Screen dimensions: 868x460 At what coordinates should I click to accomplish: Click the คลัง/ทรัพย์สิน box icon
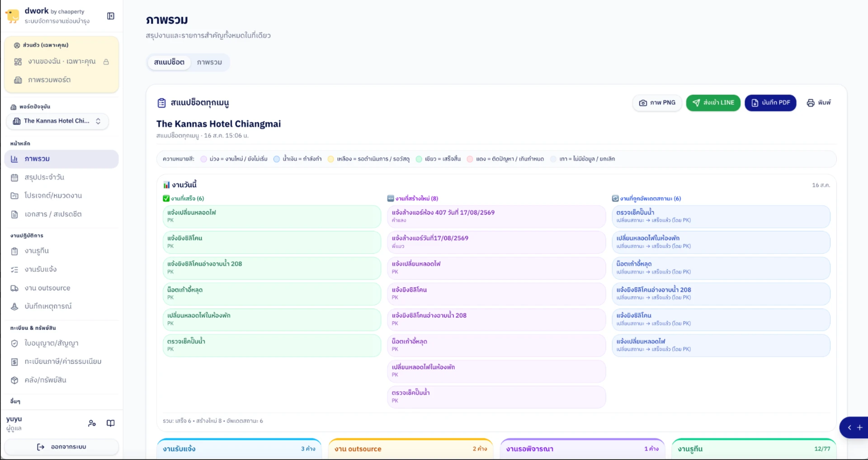[14, 380]
